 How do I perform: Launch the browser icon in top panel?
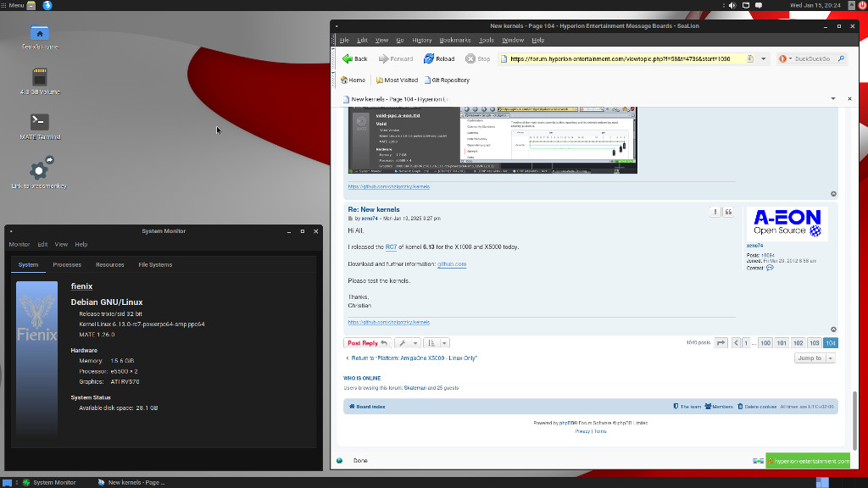pyautogui.click(x=47, y=5)
